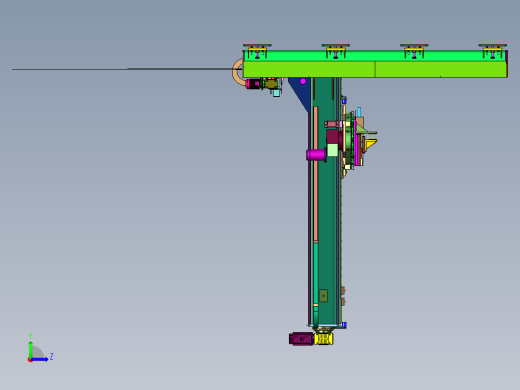Select the magenta cylinder on the column

point(316,155)
